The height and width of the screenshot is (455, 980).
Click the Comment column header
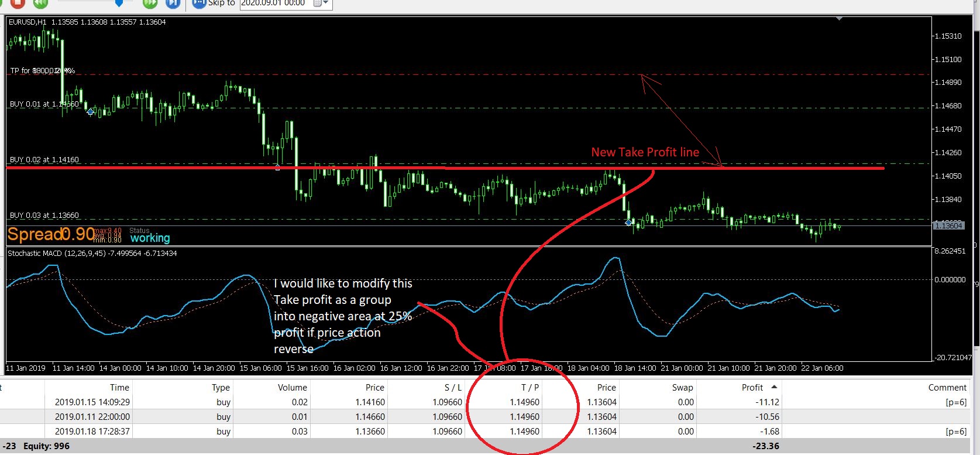tap(947, 388)
